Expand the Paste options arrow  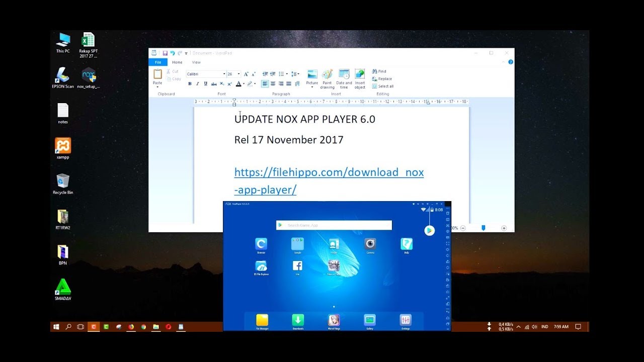coord(157,86)
